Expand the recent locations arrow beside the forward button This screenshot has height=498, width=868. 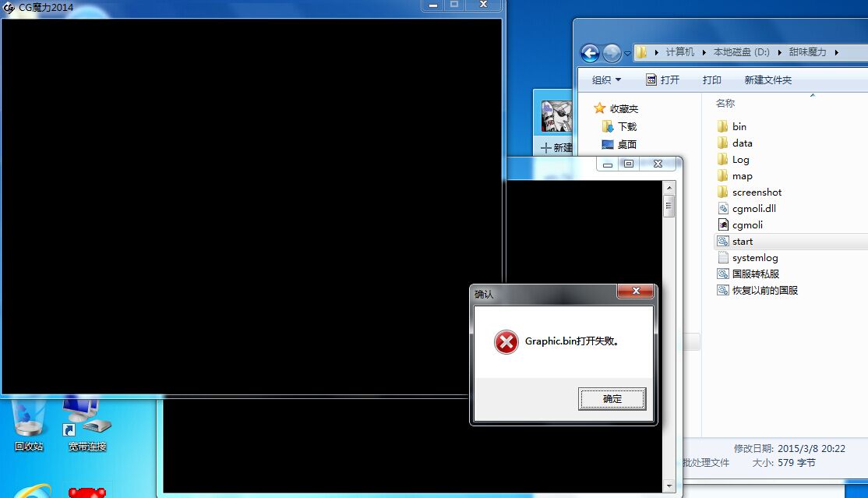pos(627,53)
